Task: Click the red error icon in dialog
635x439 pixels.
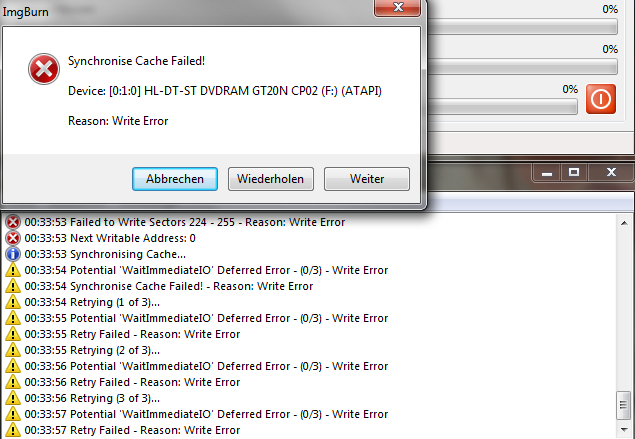Action: [44, 69]
